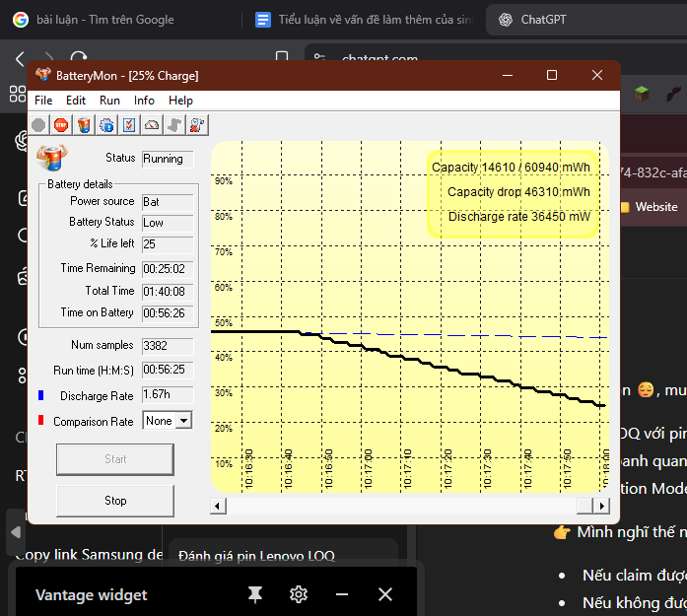This screenshot has width=687, height=616.
Task: Open the Edit menu
Action: click(76, 101)
